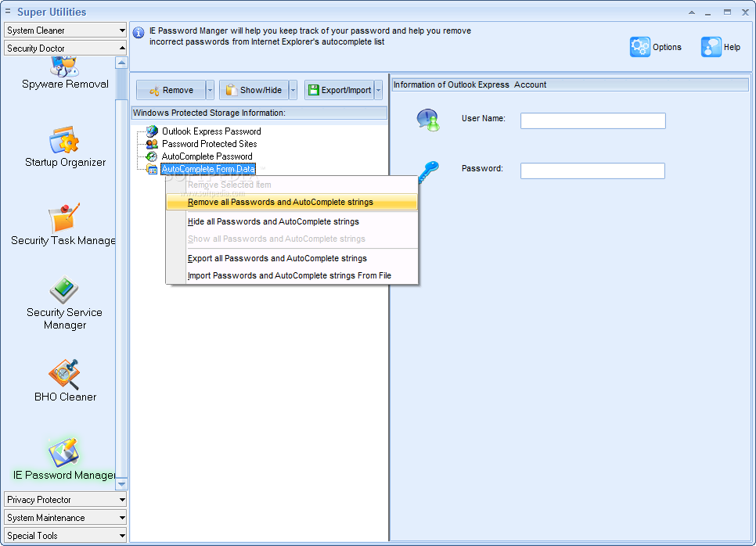Click the Outlook Express Password globe icon
Viewport: 756px width, 546px height.
(x=152, y=131)
